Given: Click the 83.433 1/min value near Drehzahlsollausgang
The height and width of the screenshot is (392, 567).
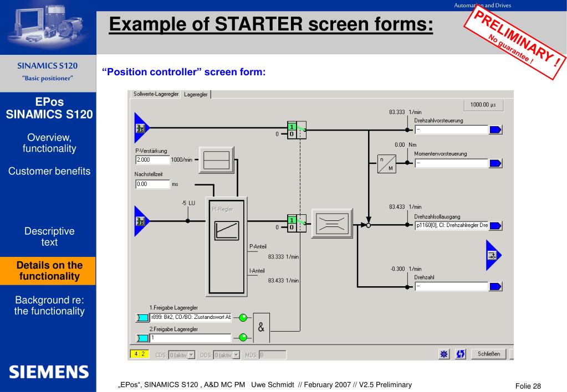Looking at the screenshot, I should coord(405,207).
